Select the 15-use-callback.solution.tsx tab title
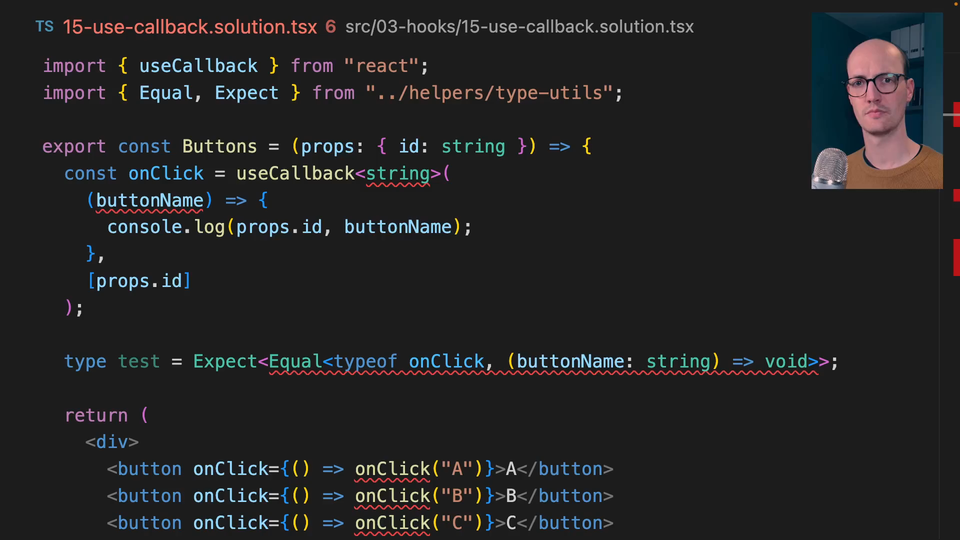 [x=189, y=27]
